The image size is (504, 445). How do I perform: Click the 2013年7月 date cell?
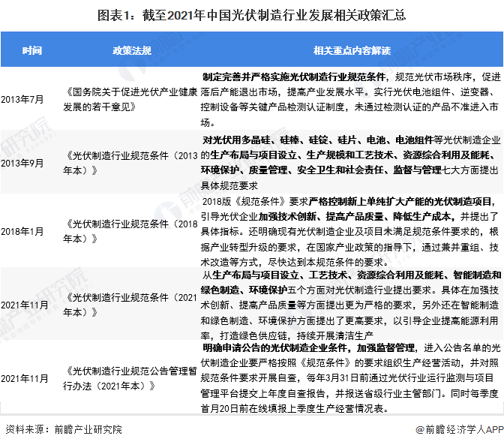22,99
